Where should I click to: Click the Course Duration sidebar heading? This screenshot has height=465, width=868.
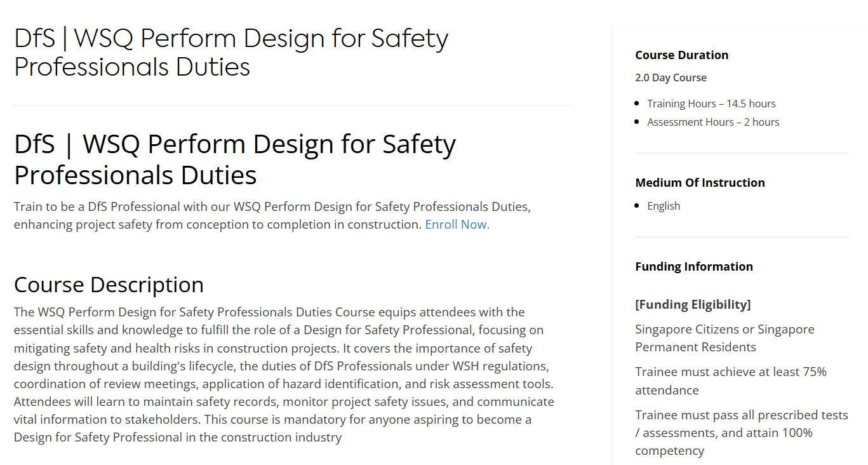point(681,55)
